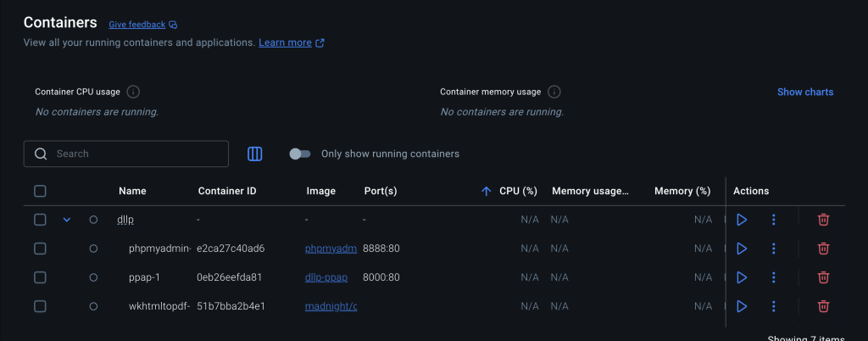This screenshot has width=868, height=341.
Task: Open the column layout settings icon
Action: click(x=254, y=154)
